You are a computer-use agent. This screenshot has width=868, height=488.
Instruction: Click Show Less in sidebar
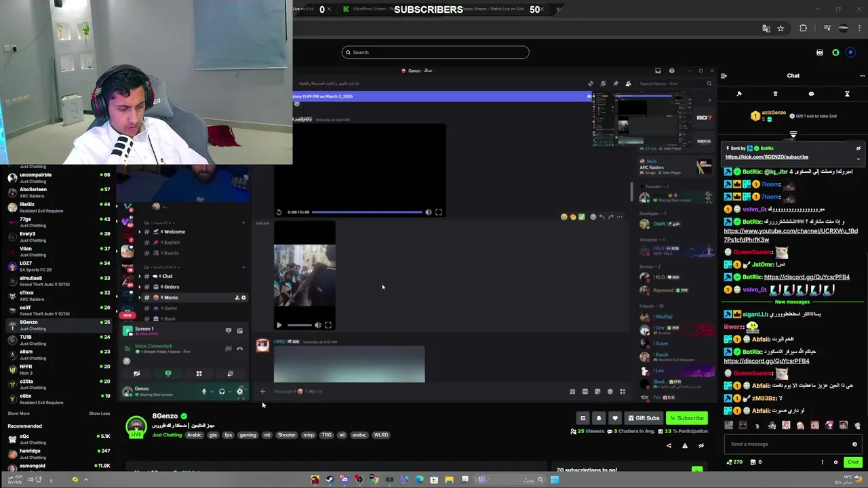(x=99, y=413)
